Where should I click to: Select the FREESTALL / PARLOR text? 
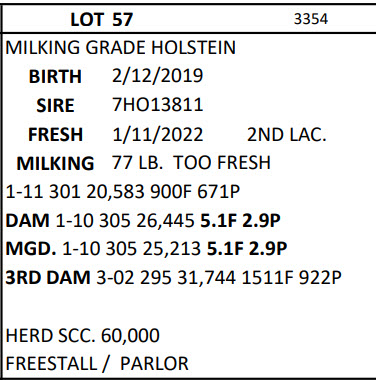pos(97,364)
